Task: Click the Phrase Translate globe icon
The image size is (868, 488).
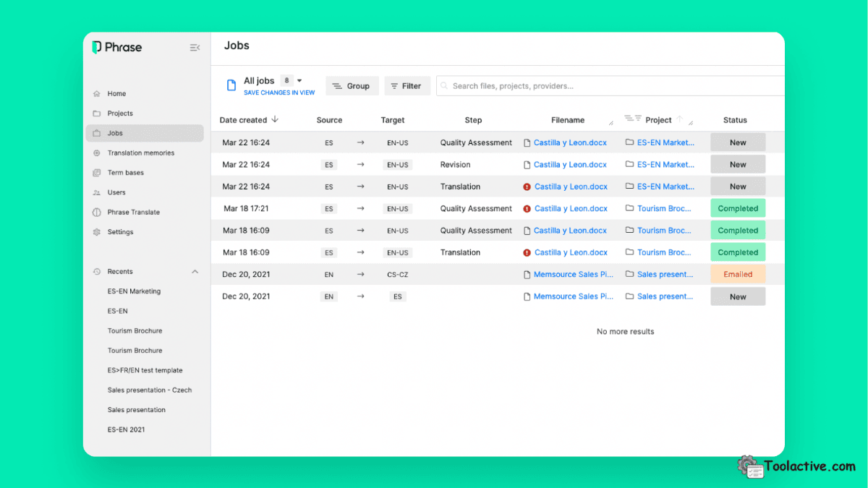Action: click(x=97, y=213)
